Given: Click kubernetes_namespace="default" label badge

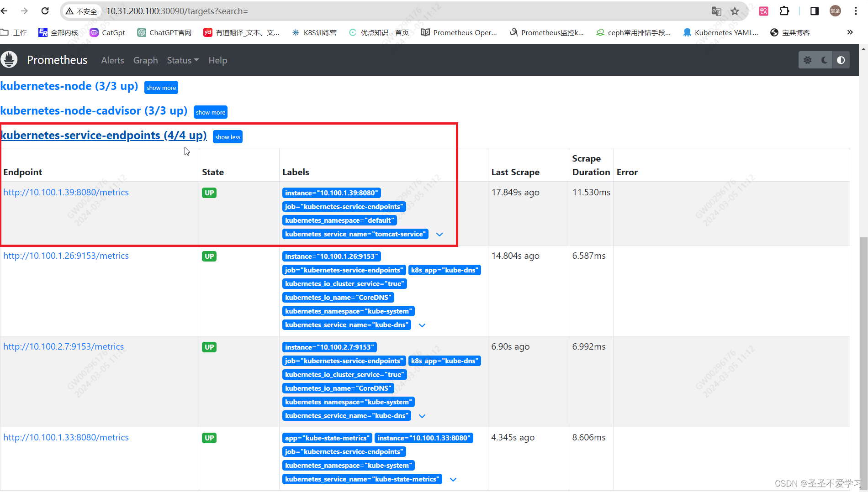Looking at the screenshot, I should click(339, 220).
